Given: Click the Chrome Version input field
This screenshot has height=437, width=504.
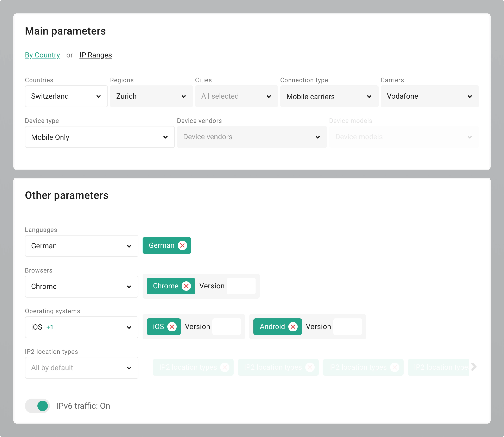Looking at the screenshot, I should pos(241,286).
